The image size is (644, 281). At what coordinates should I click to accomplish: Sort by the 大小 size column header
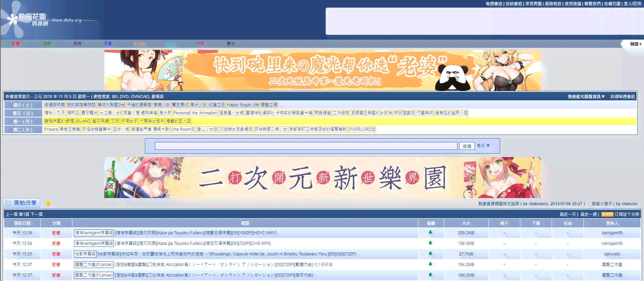click(466, 223)
